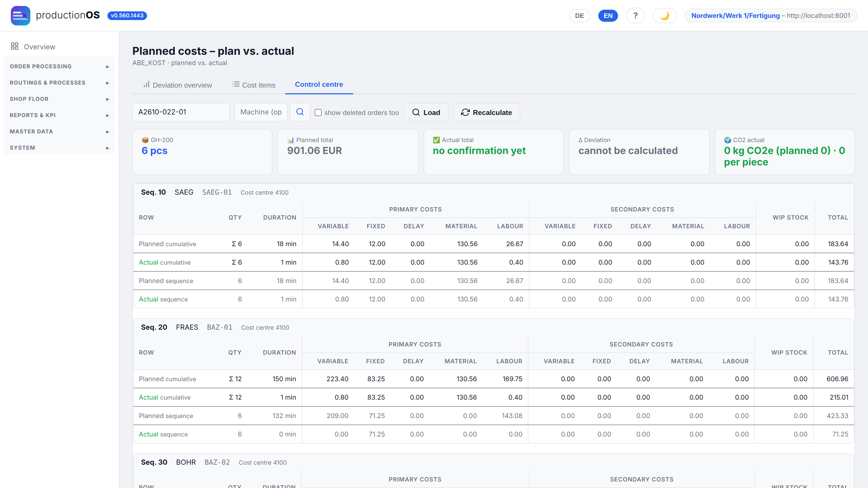Screen dimensions: 868x488
Task: Expand the Master Data section
Action: pos(59,131)
